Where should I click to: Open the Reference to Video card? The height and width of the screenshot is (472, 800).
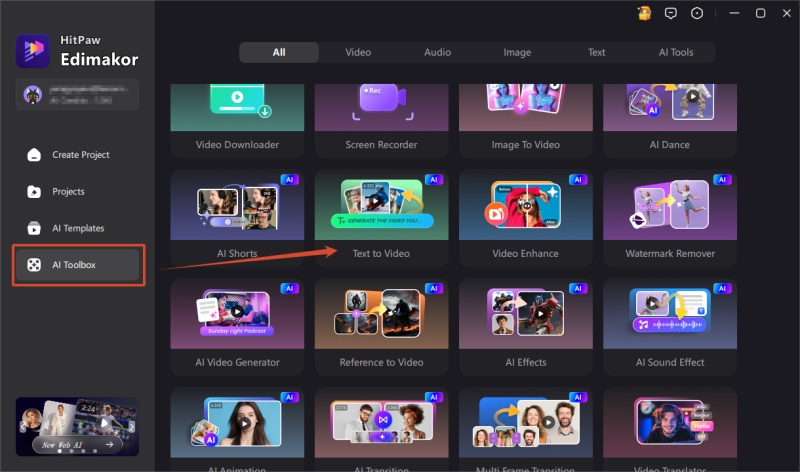click(x=382, y=327)
